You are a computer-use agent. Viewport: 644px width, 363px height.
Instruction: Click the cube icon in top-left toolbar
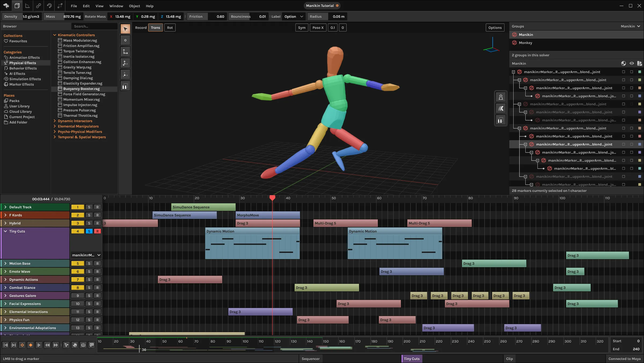coord(17,6)
